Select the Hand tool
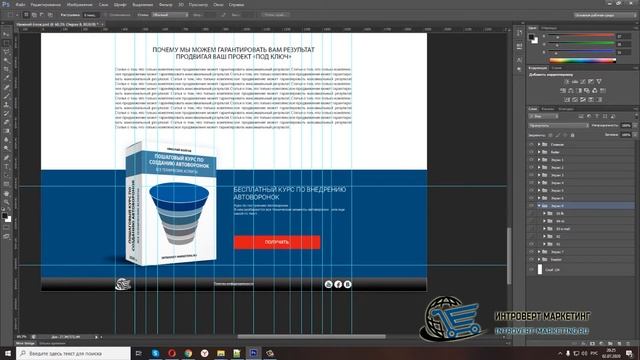The image size is (640, 360). pos(6,193)
